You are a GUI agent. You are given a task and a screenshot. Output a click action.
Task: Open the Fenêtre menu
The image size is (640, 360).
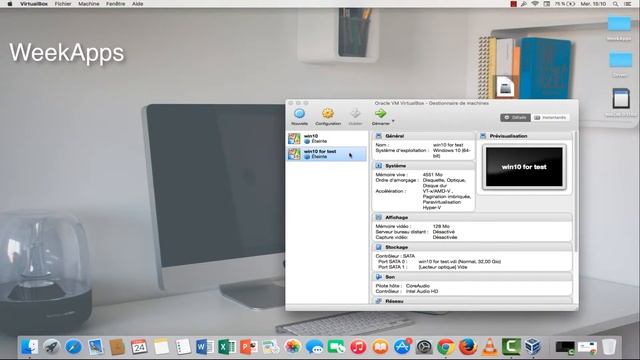[116, 4]
